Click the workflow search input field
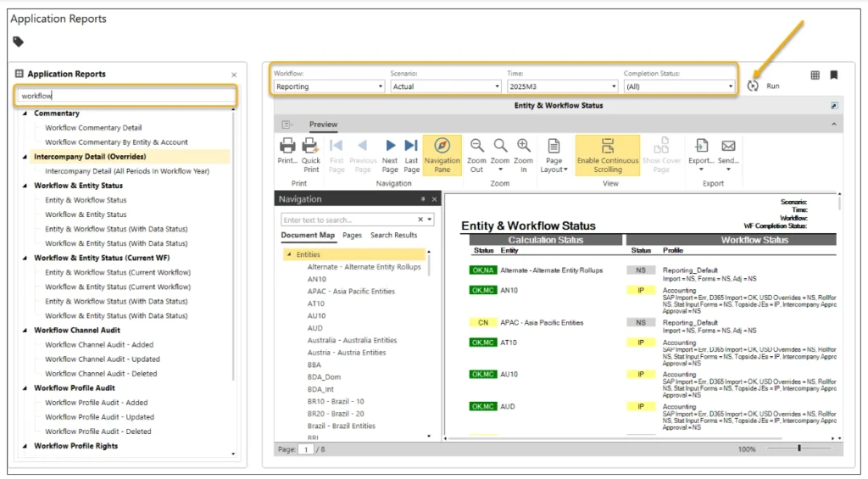This screenshot has width=868, height=479. (x=125, y=96)
